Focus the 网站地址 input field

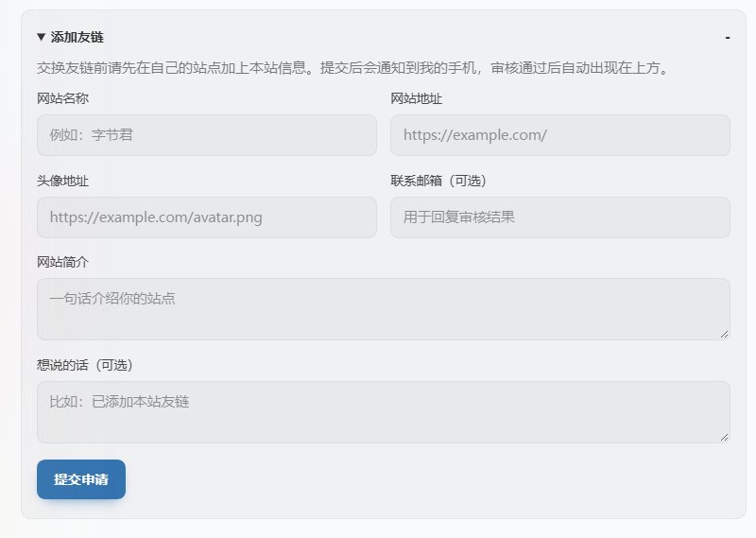(560, 135)
